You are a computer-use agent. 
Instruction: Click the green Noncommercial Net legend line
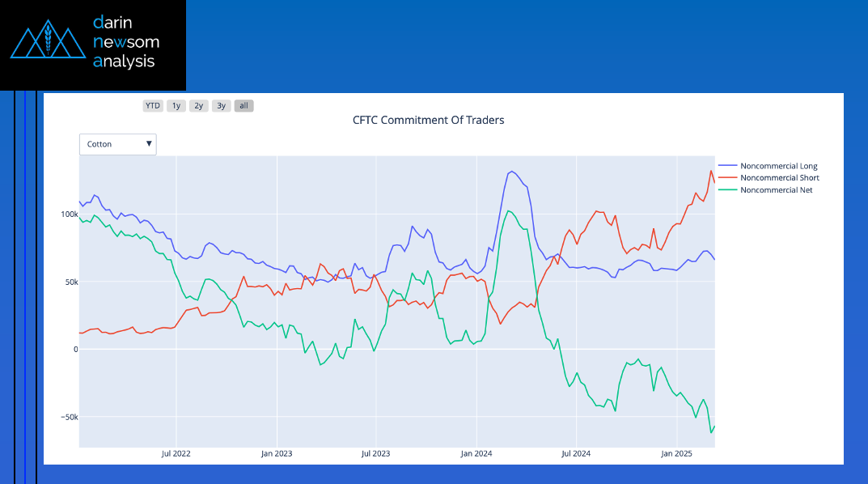(x=727, y=190)
